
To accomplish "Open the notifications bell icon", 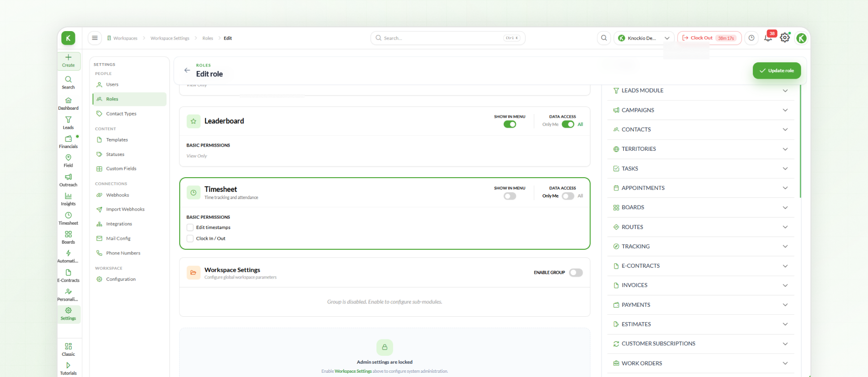I will [768, 38].
